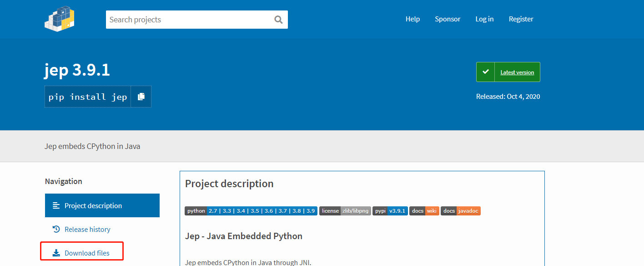The height and width of the screenshot is (266, 644).
Task: Click the Release history clock icon
Action: [56, 229]
